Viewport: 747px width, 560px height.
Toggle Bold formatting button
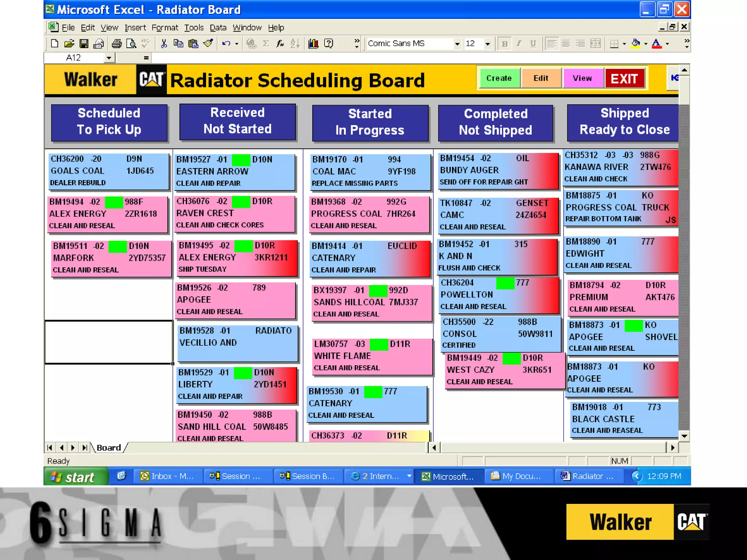505,44
